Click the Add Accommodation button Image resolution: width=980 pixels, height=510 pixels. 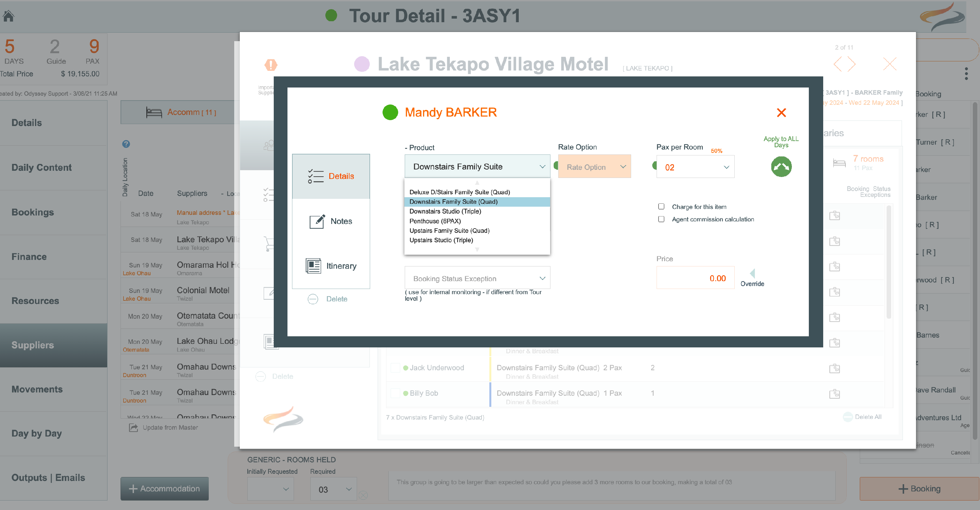point(164,489)
